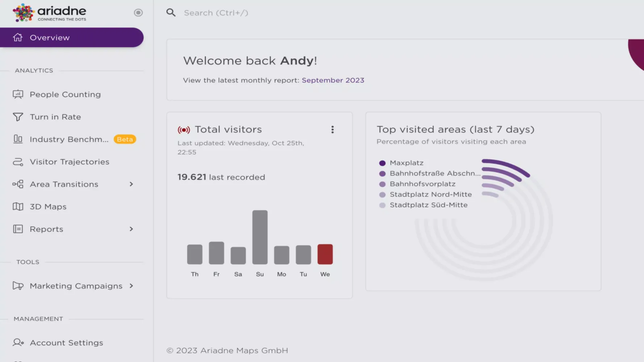The height and width of the screenshot is (362, 644).
Task: Click the People Counting chart icon
Action: 18,94
